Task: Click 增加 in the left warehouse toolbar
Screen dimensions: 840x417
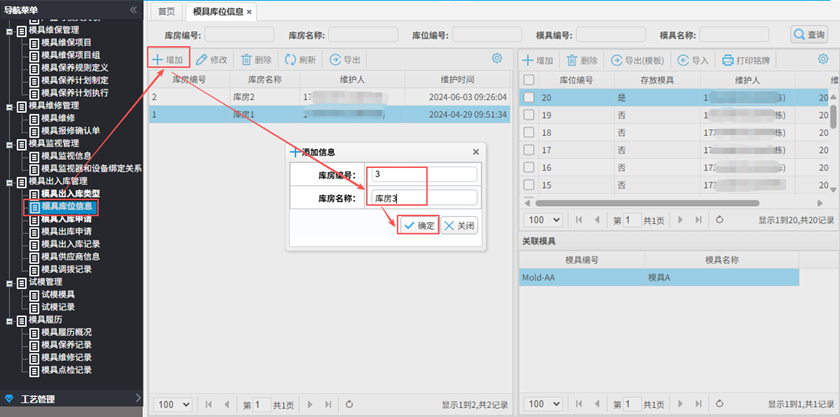Action: 168,60
